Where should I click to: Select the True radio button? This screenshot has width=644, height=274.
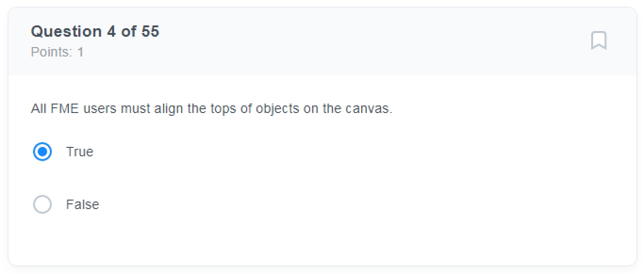coord(42,152)
